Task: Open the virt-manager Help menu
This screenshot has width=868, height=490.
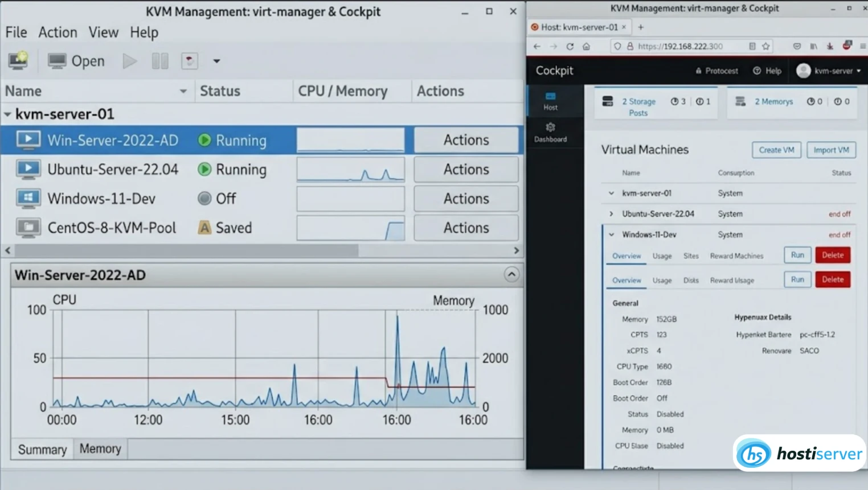Action: click(x=144, y=32)
